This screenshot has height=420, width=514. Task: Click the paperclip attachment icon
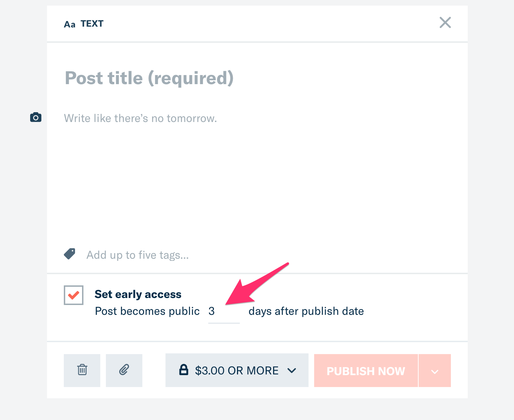124,370
